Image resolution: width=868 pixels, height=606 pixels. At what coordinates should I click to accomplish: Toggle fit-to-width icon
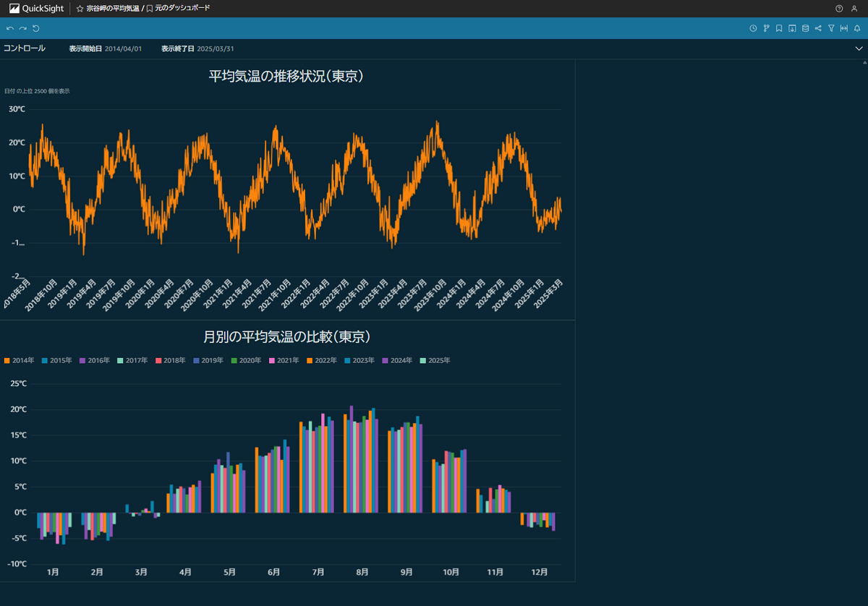pyautogui.click(x=844, y=28)
